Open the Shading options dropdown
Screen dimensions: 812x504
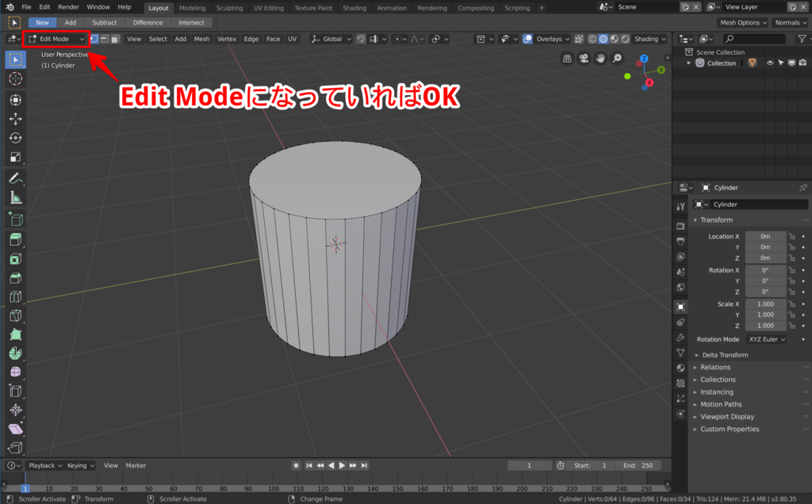click(650, 39)
